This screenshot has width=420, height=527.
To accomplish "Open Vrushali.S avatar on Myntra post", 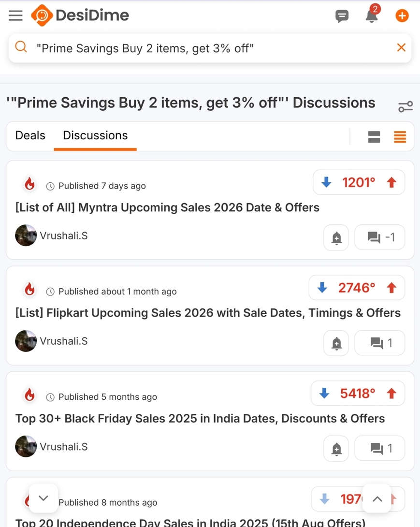I will pos(26,235).
